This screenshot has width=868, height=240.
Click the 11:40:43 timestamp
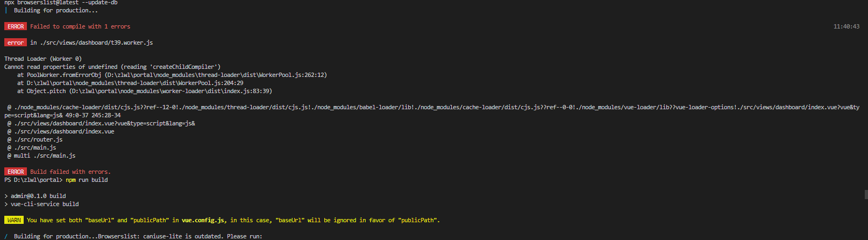click(846, 26)
